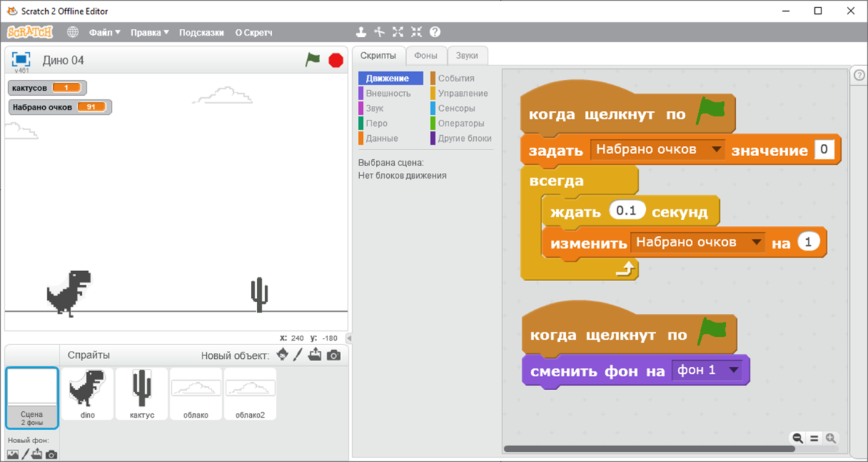Reset scripts area zoom

click(x=814, y=438)
